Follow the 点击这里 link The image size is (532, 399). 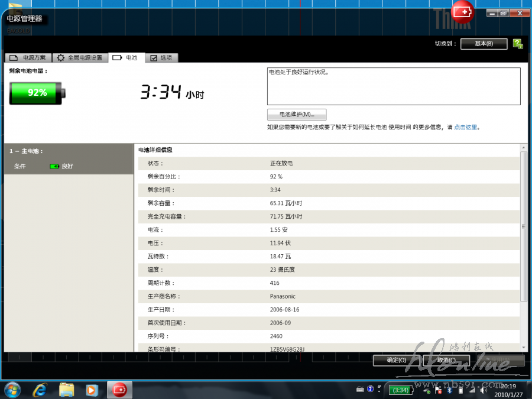click(x=465, y=127)
